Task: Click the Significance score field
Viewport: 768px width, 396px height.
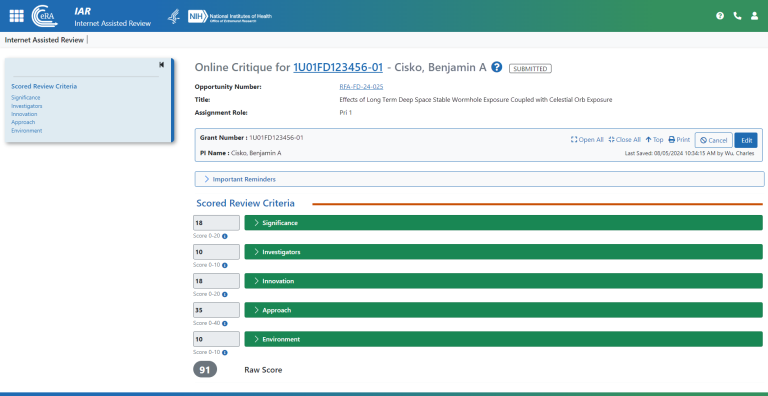Action: [x=216, y=223]
